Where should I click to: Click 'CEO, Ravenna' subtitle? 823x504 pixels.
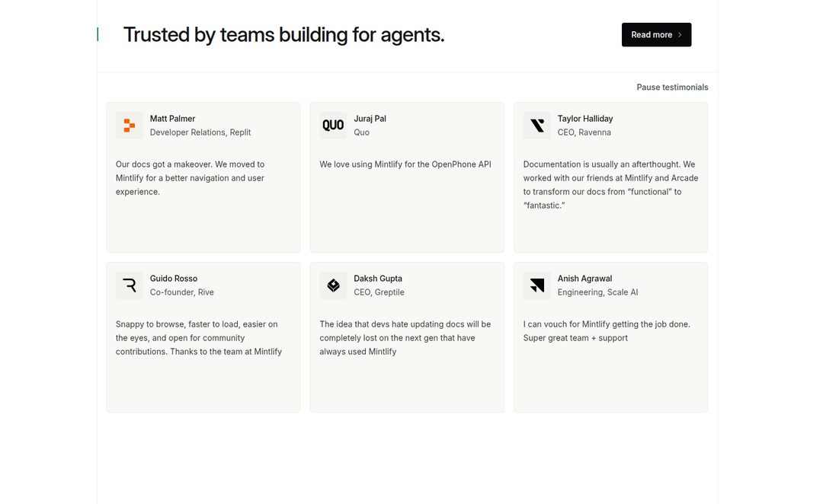[x=584, y=132]
